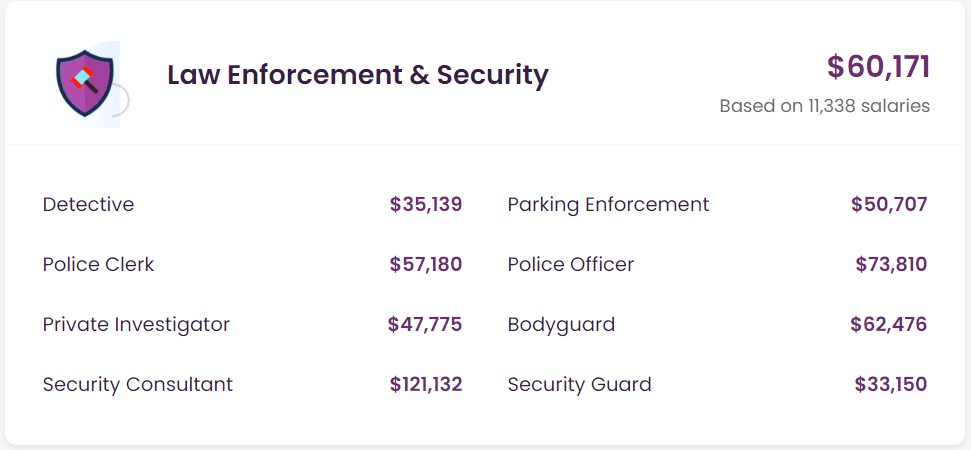Open the Law Enforcement & Security heading
971x450 pixels.
(x=357, y=75)
